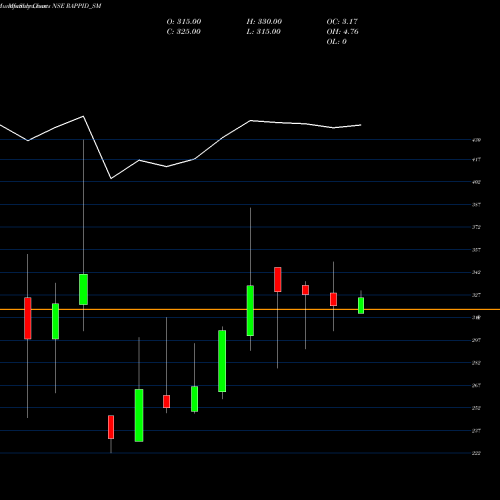Click the 327 price axis label
Image resolution: width=500 pixels, height=500 pixels.
tap(476, 295)
